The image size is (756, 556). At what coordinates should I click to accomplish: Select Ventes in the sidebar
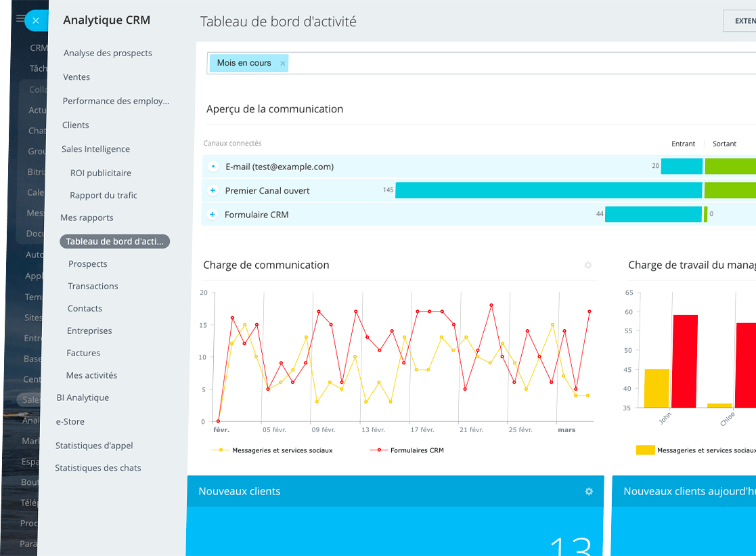coord(76,77)
